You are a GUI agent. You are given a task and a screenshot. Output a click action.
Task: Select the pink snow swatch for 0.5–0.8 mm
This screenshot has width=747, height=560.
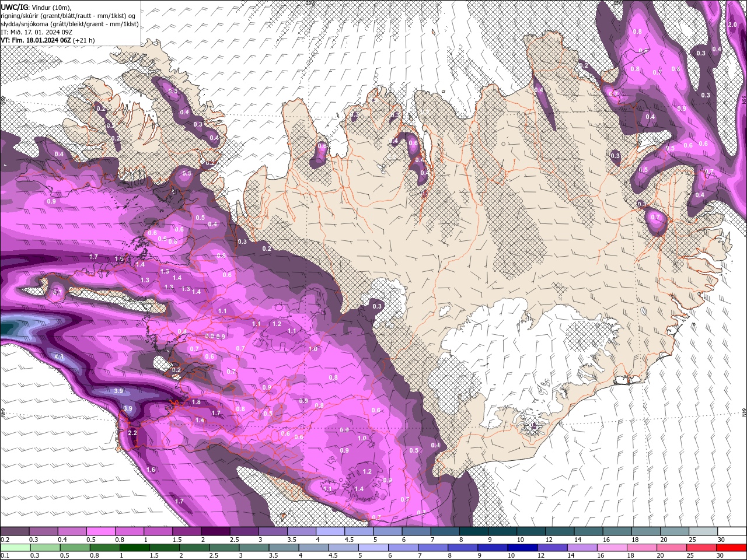tap(100, 531)
